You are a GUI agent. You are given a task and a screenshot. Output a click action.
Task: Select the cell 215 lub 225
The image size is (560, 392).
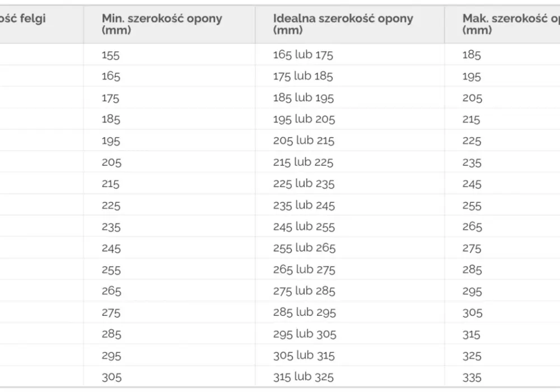pyautogui.click(x=303, y=162)
